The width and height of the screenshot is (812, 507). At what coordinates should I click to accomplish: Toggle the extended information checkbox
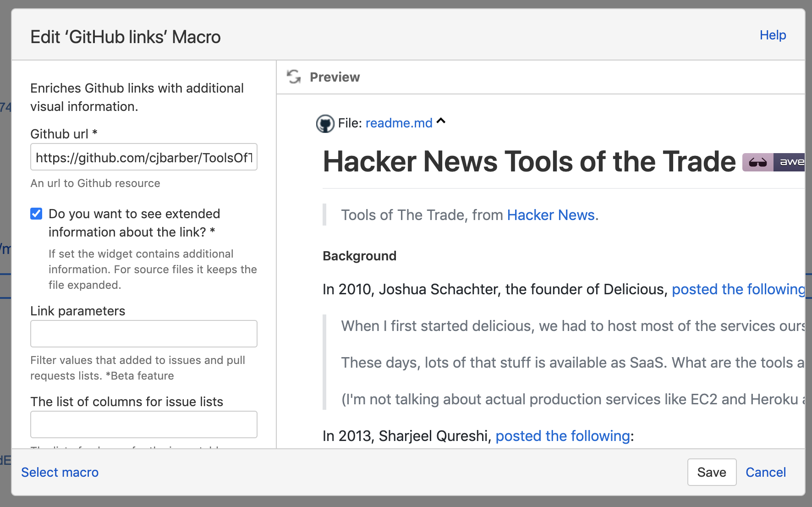coord(37,214)
